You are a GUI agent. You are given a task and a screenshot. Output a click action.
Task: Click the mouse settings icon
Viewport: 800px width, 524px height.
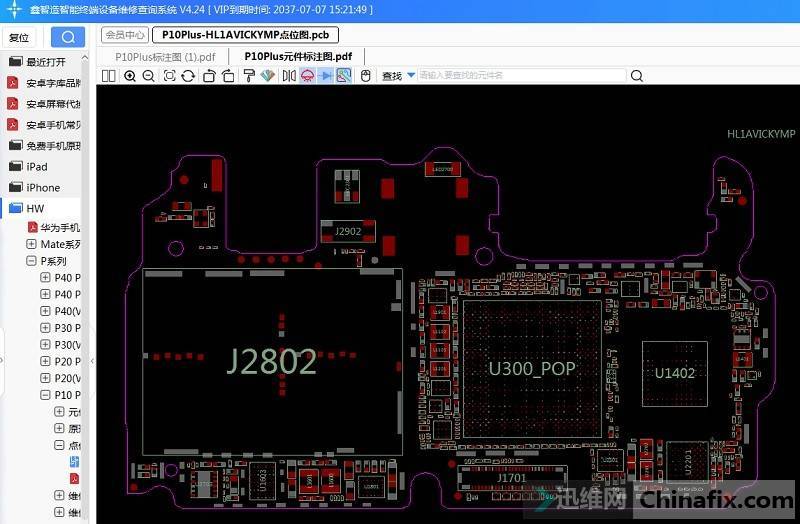[366, 76]
